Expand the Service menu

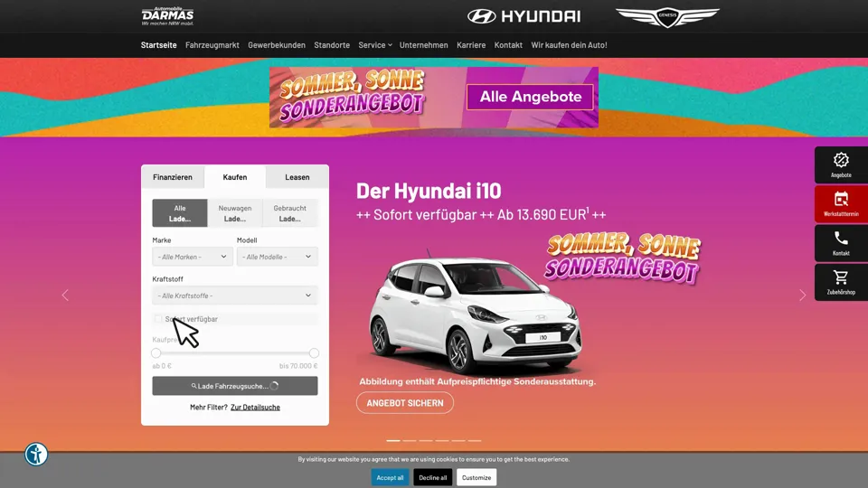click(374, 45)
